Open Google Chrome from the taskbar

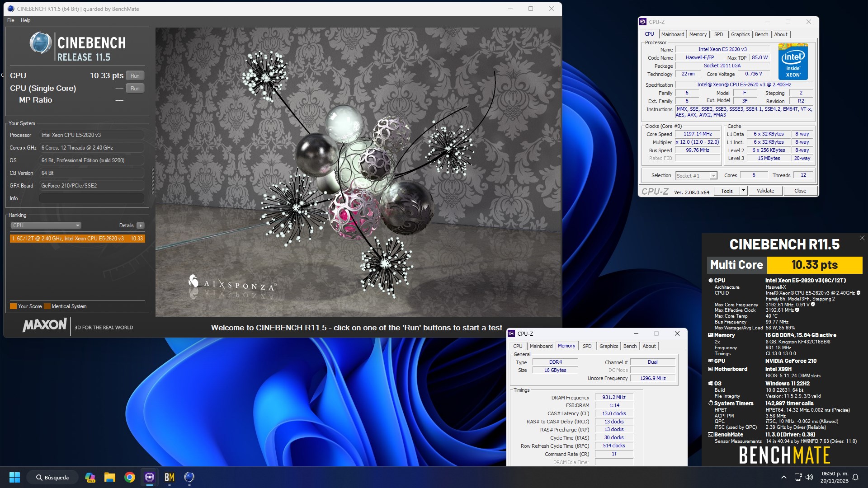(130, 477)
